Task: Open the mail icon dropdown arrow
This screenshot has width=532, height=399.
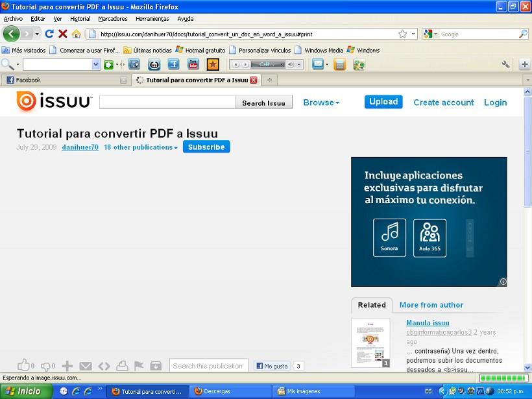Action: tap(327, 64)
